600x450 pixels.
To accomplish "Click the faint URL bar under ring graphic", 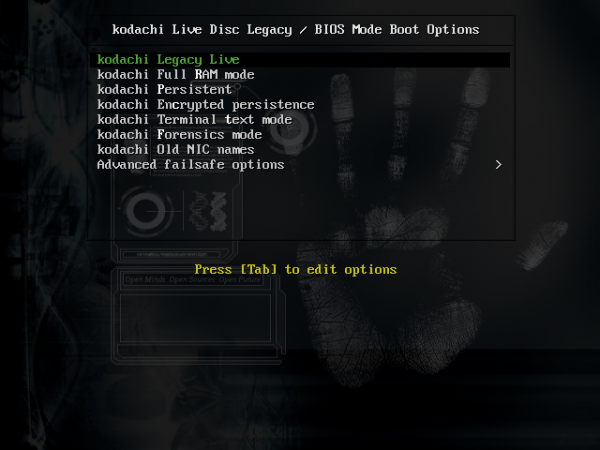I will [x=171, y=254].
